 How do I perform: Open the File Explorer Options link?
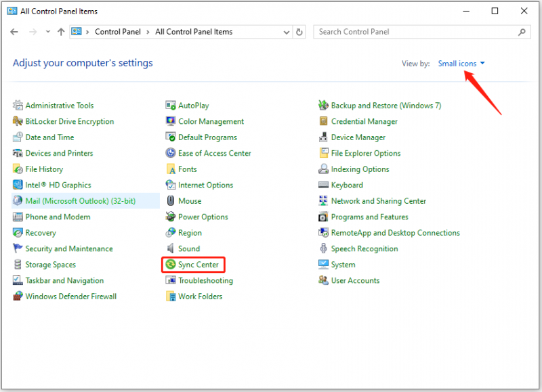click(366, 153)
